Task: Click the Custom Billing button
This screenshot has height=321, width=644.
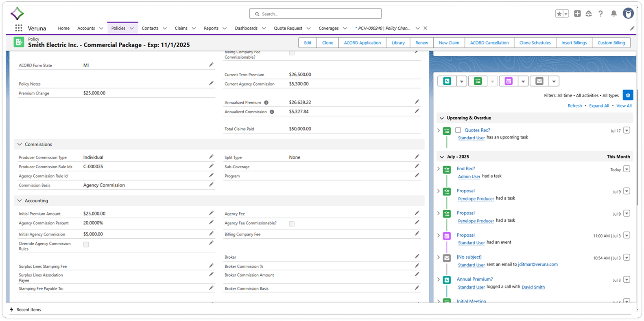Action: tap(611, 43)
